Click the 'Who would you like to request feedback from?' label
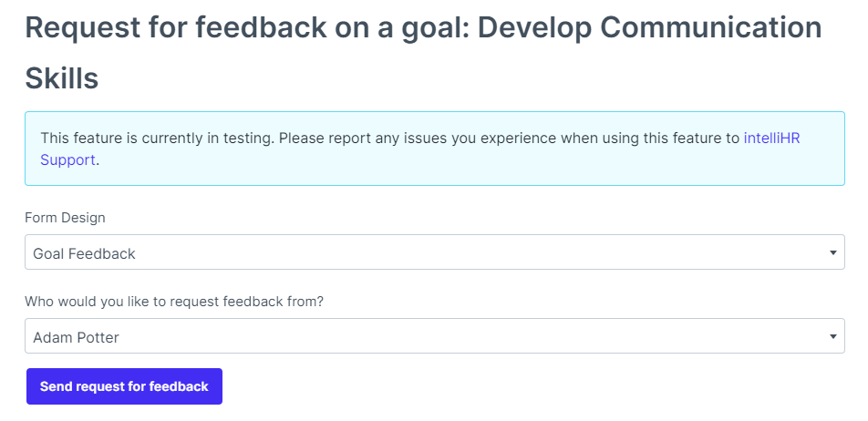The height and width of the screenshot is (421, 868). pos(174,302)
